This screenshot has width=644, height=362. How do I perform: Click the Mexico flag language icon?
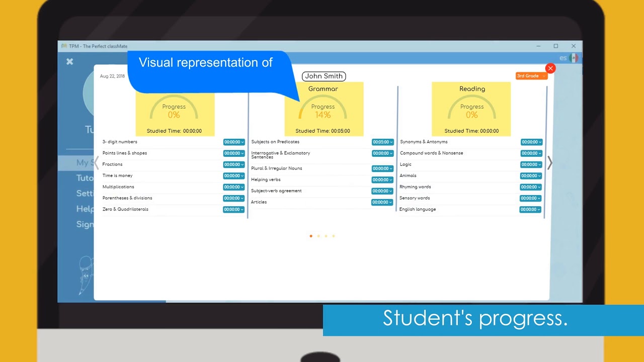(574, 58)
